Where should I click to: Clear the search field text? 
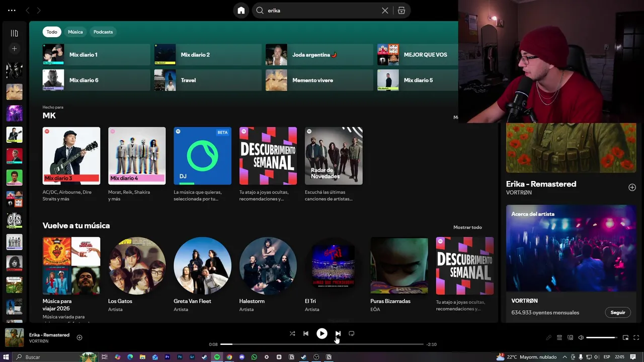(x=385, y=11)
